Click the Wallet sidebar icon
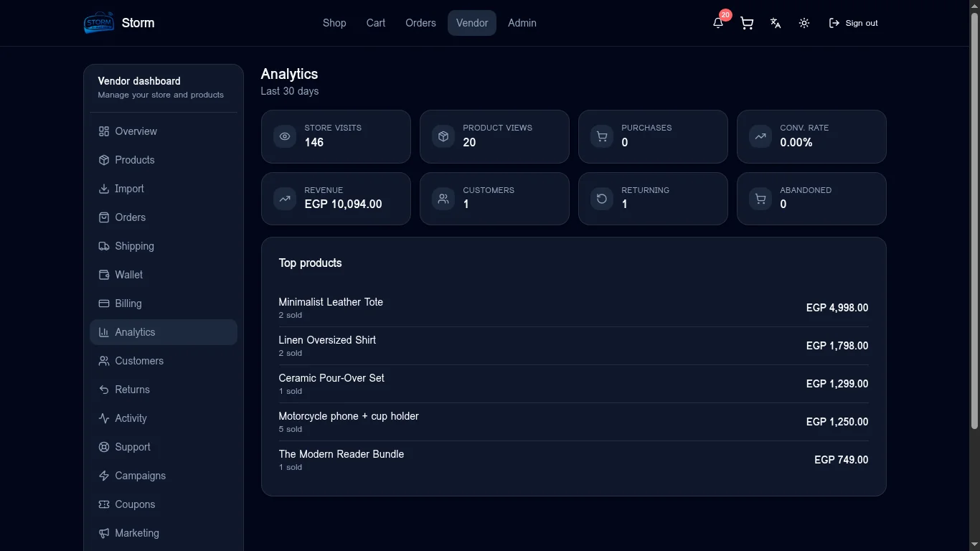The image size is (980, 551). (104, 275)
